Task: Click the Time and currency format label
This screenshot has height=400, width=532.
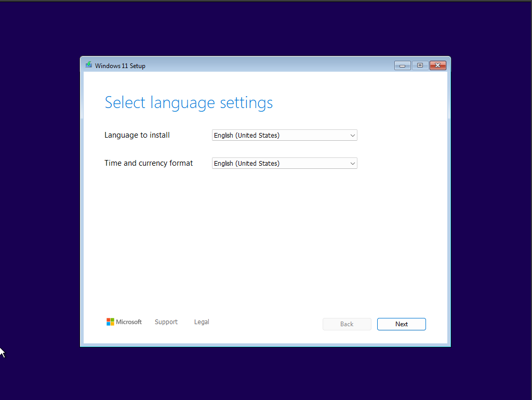Action: [149, 163]
